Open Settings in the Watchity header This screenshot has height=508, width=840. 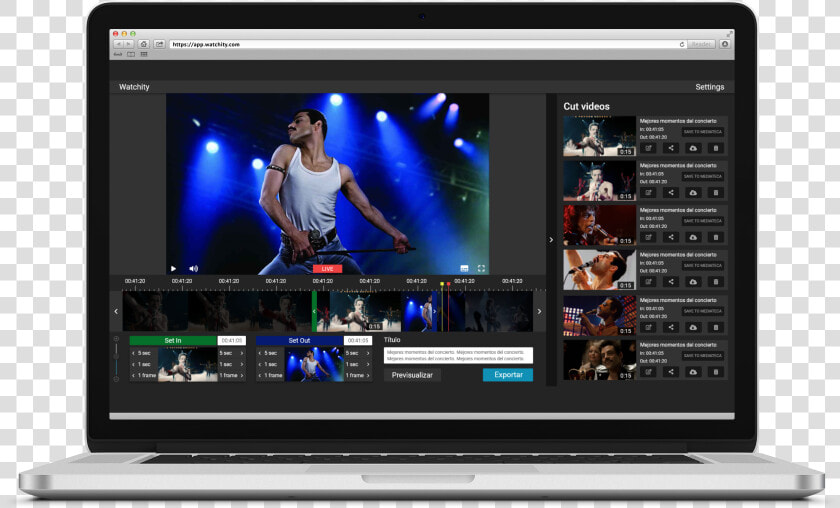[709, 87]
